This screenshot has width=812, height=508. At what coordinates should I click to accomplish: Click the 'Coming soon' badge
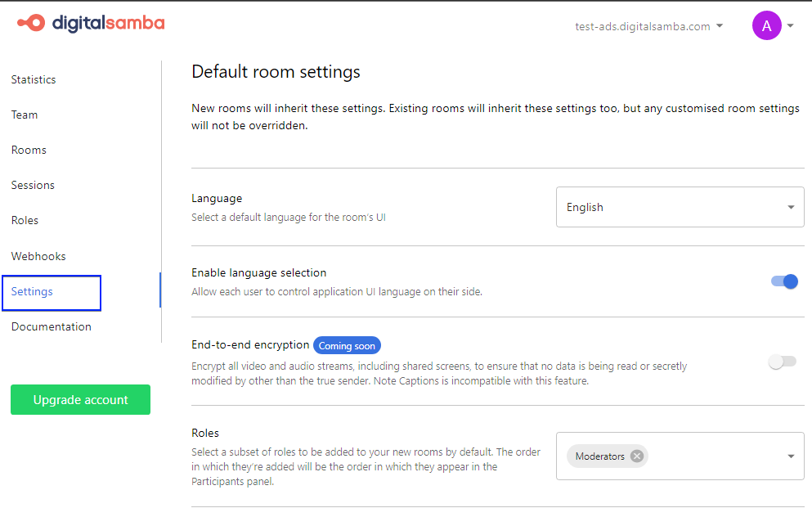tap(347, 345)
